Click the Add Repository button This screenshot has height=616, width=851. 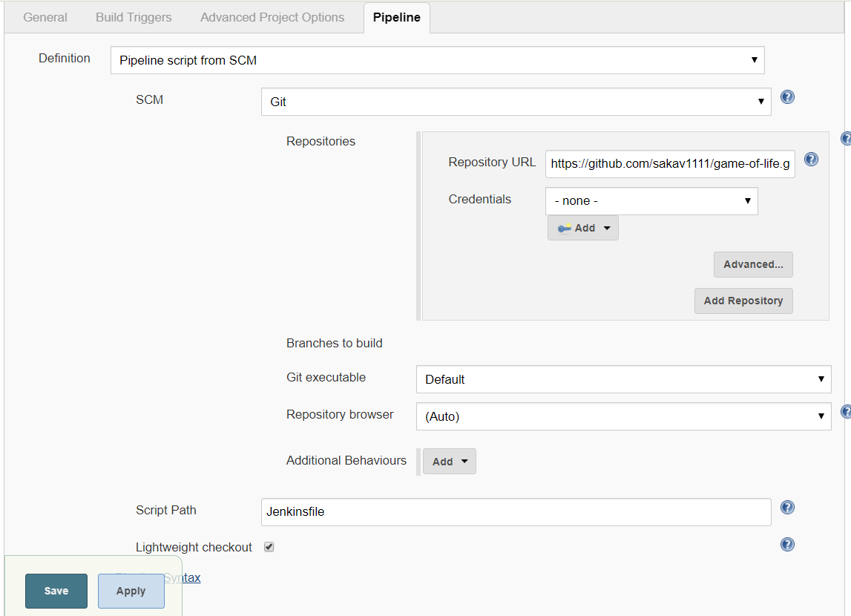(x=743, y=301)
